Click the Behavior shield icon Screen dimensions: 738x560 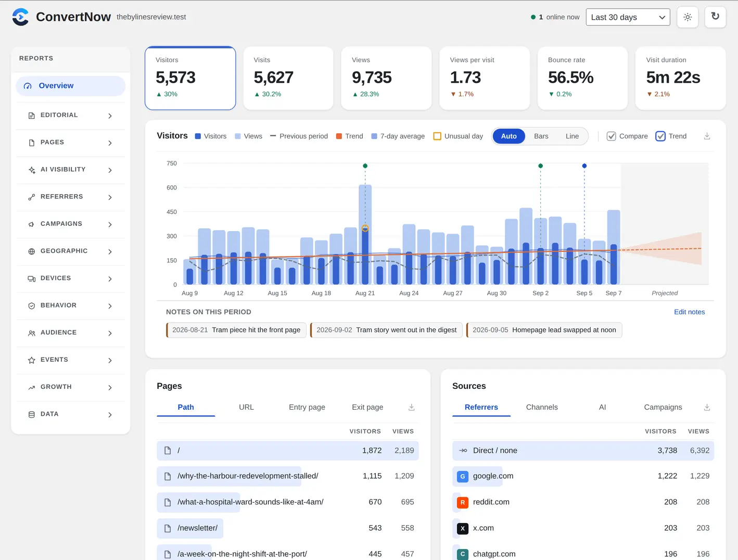pos(32,306)
